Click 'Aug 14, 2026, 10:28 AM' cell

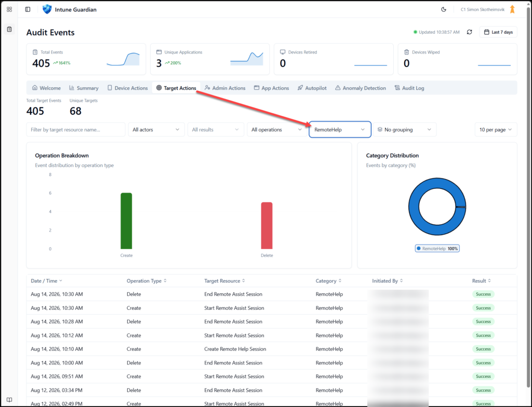click(57, 321)
